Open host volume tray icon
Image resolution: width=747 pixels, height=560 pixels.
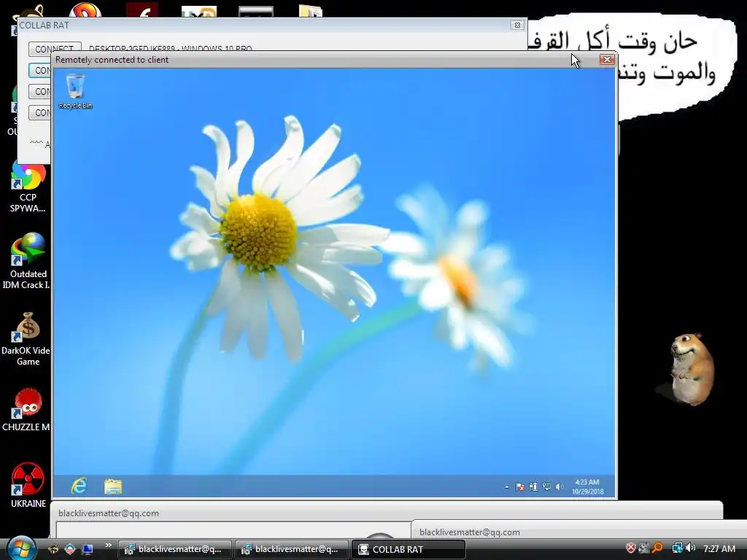coord(690,548)
